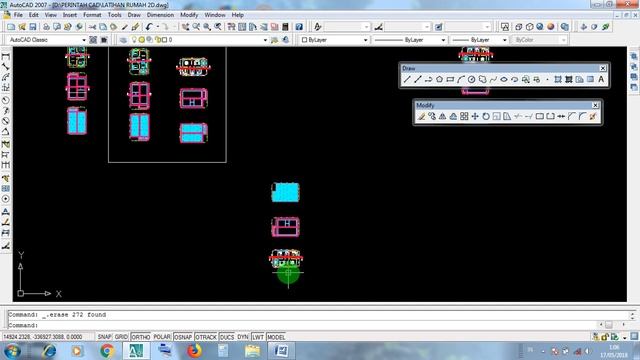640x360 pixels.
Task: Open the Format menu
Action: 92,15
